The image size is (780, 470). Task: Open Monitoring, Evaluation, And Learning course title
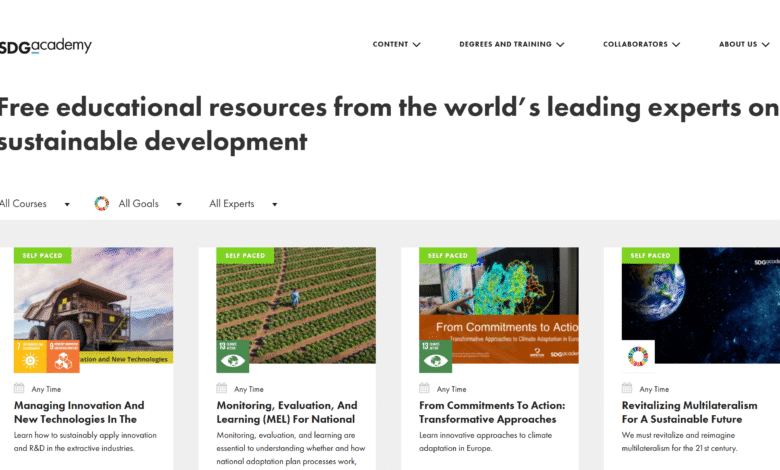[x=286, y=412]
